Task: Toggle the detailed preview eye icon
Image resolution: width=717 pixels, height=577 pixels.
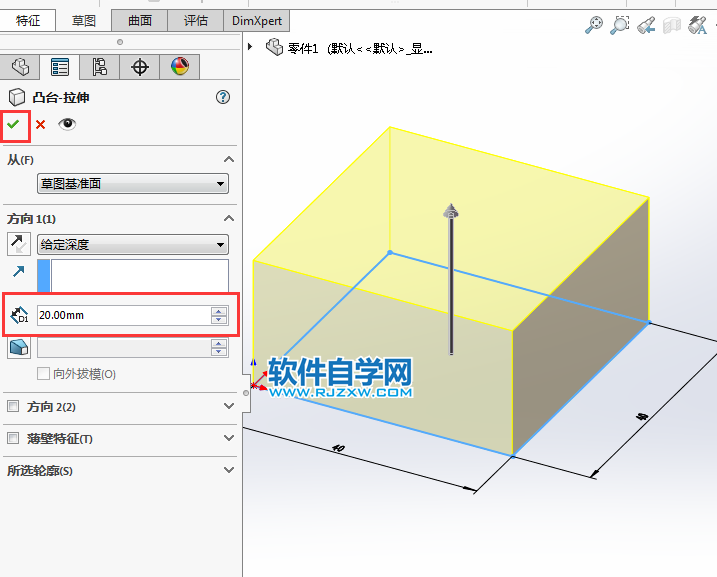Action: pos(67,124)
